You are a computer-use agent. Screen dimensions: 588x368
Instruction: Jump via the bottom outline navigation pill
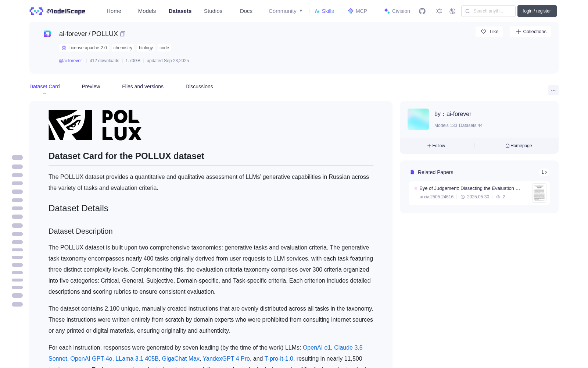(17, 304)
